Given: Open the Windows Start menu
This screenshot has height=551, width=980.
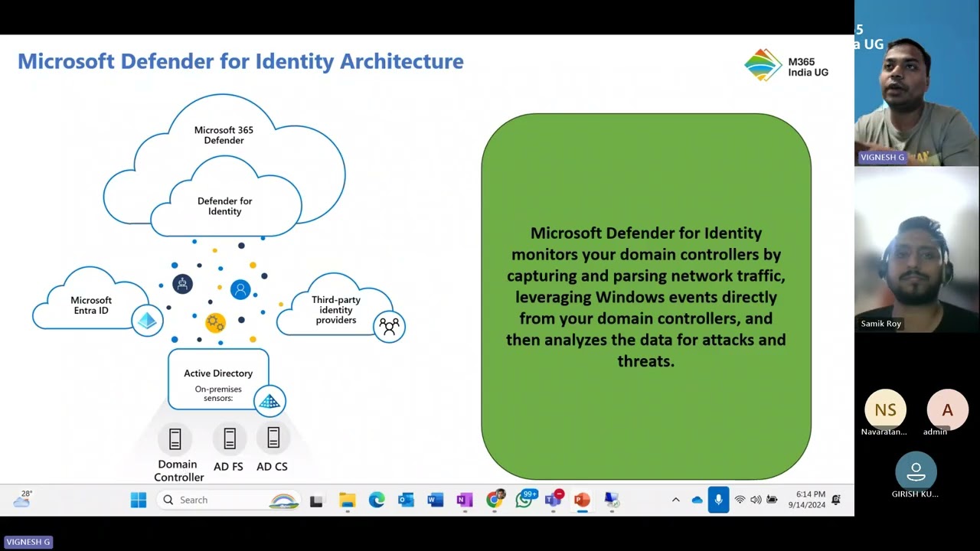Looking at the screenshot, I should [x=139, y=500].
